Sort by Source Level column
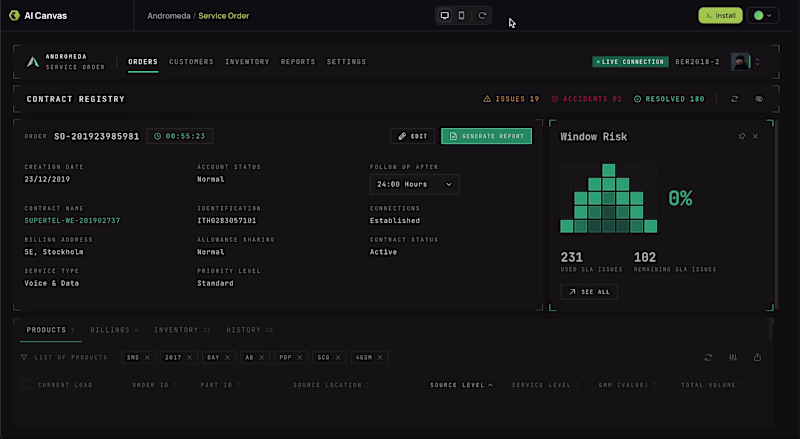The image size is (800, 439). pyautogui.click(x=461, y=385)
